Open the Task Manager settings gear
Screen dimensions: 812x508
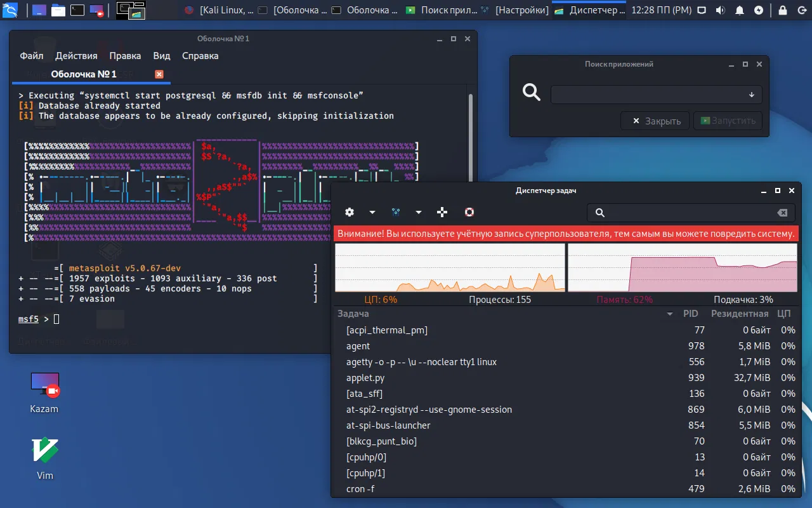pyautogui.click(x=349, y=212)
